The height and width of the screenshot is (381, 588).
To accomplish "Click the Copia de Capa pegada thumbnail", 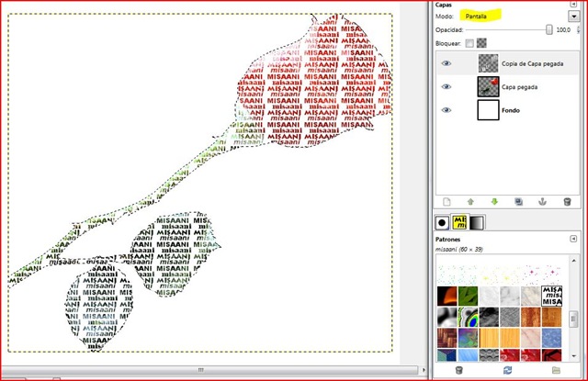I will click(x=488, y=63).
